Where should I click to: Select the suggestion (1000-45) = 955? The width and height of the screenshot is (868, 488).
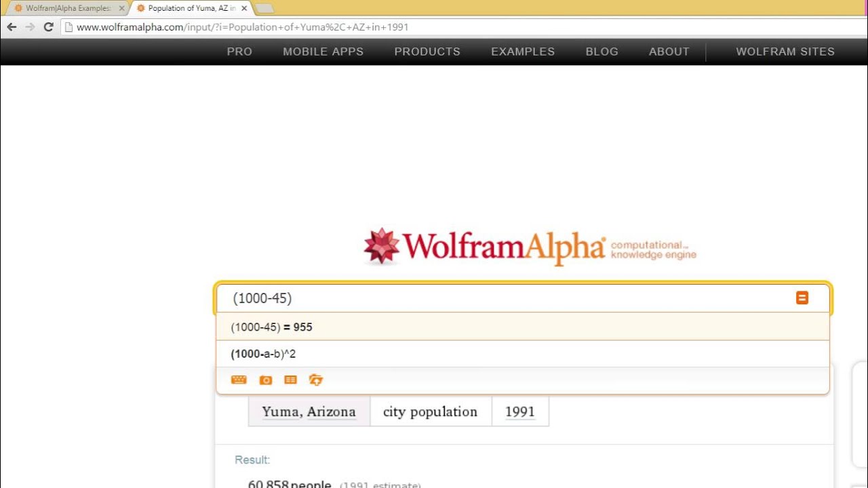point(523,327)
